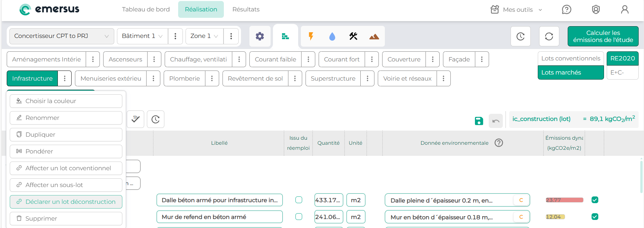644x228 pixels.
Task: Click the refresh arrows button
Action: pos(549,36)
